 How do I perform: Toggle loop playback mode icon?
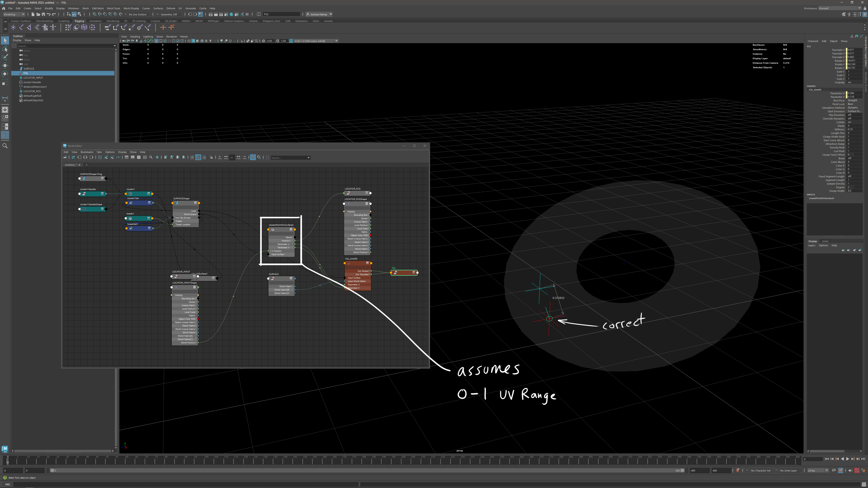click(834, 470)
